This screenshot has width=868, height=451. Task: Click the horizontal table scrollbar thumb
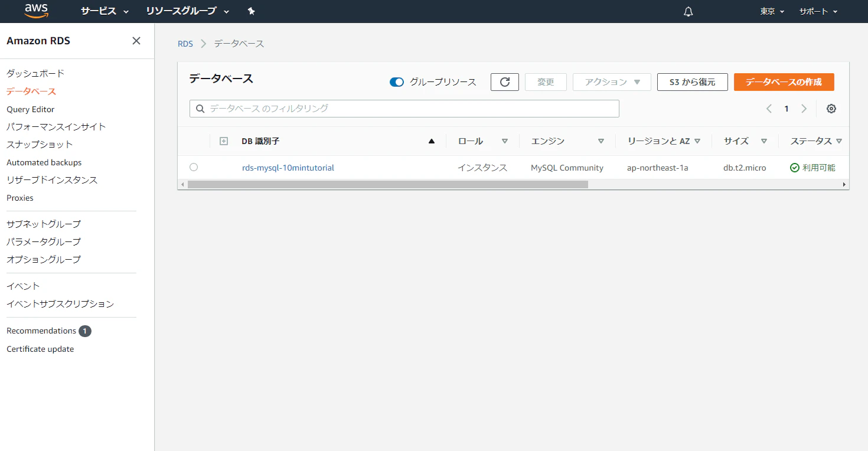pyautogui.click(x=388, y=185)
